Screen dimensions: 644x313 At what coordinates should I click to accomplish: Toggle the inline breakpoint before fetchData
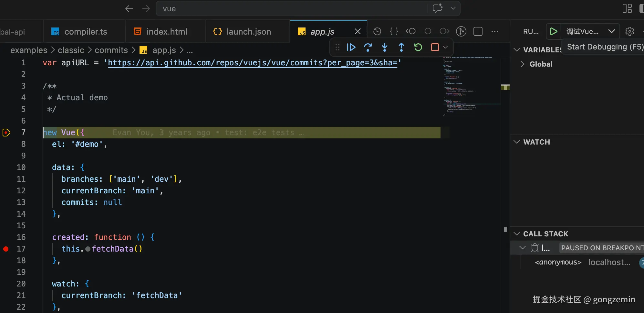pyautogui.click(x=88, y=249)
